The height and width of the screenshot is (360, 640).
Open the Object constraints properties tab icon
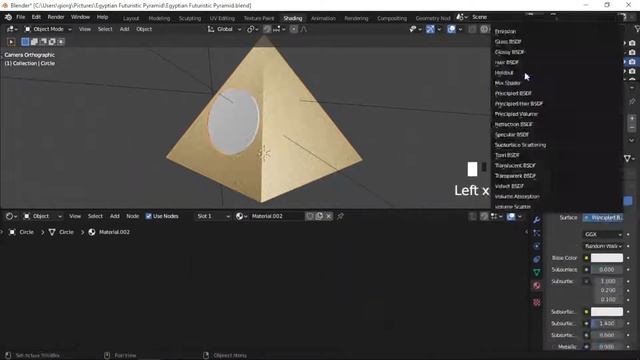tap(537, 259)
